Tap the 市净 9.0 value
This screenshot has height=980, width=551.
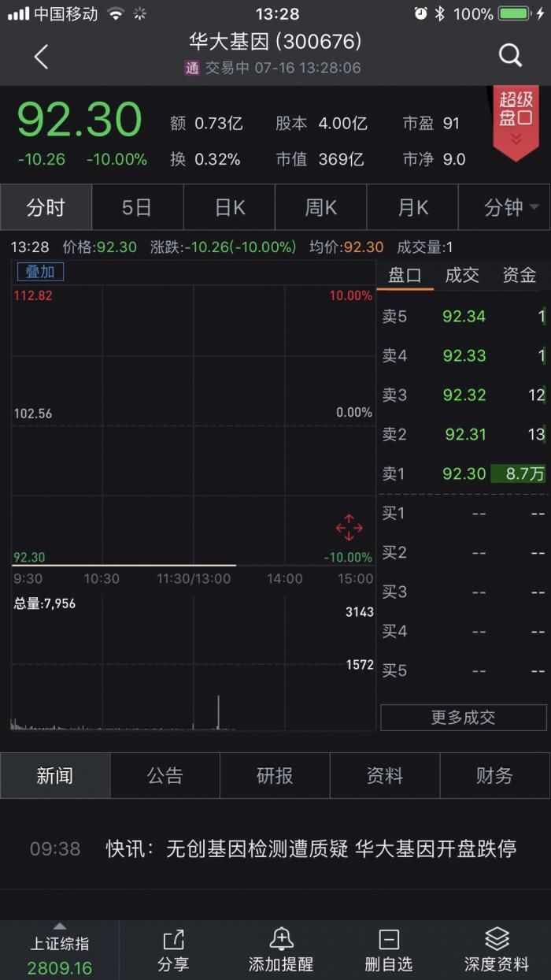pyautogui.click(x=434, y=159)
